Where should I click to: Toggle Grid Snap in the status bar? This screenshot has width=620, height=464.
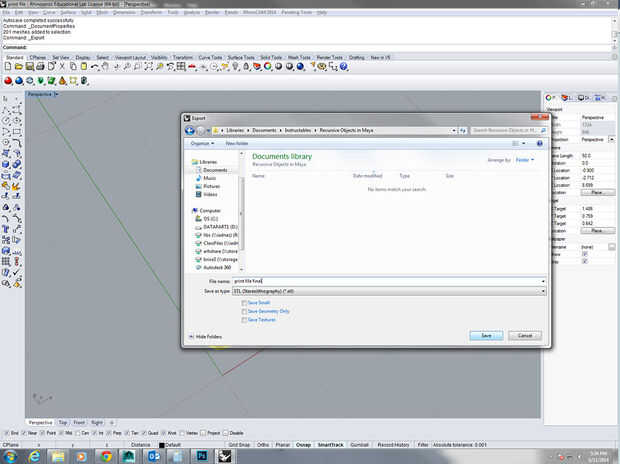point(239,445)
